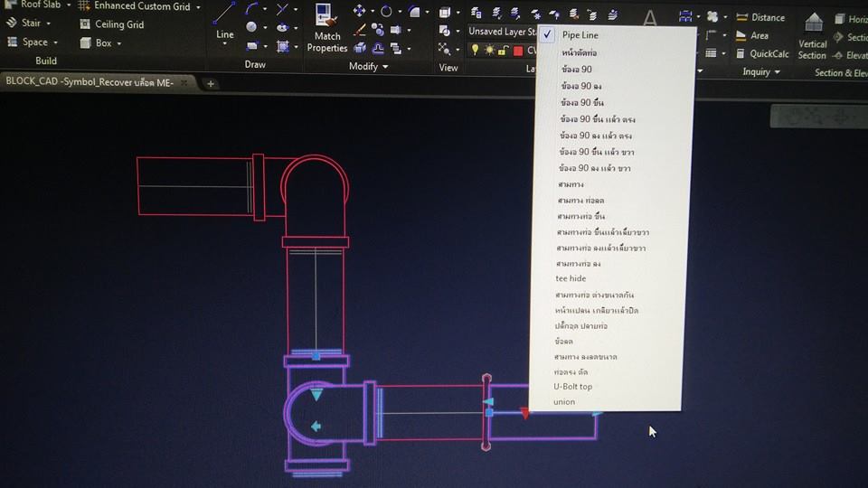Click the Stair tool button
This screenshot has height=488, width=868.
point(24,23)
